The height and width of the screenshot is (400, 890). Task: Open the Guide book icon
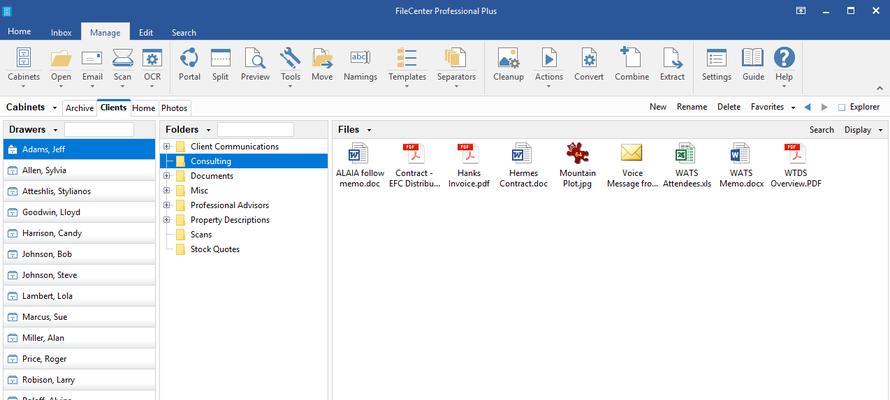[753, 58]
